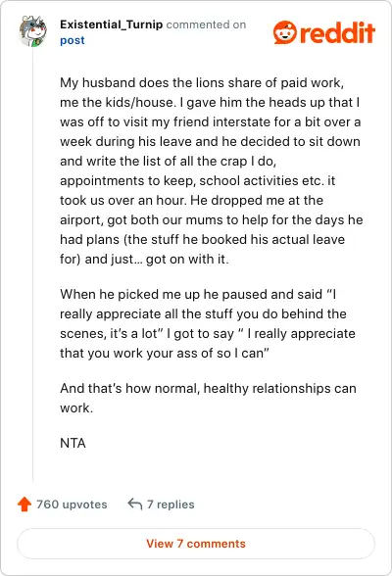Open the "7 replies" label
The width and height of the screenshot is (392, 576).
point(171,504)
